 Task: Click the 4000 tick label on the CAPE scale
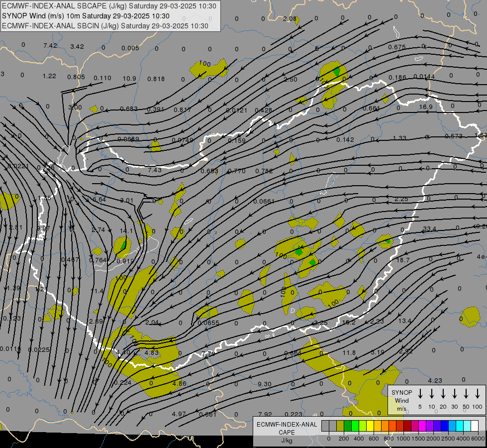[463, 439]
